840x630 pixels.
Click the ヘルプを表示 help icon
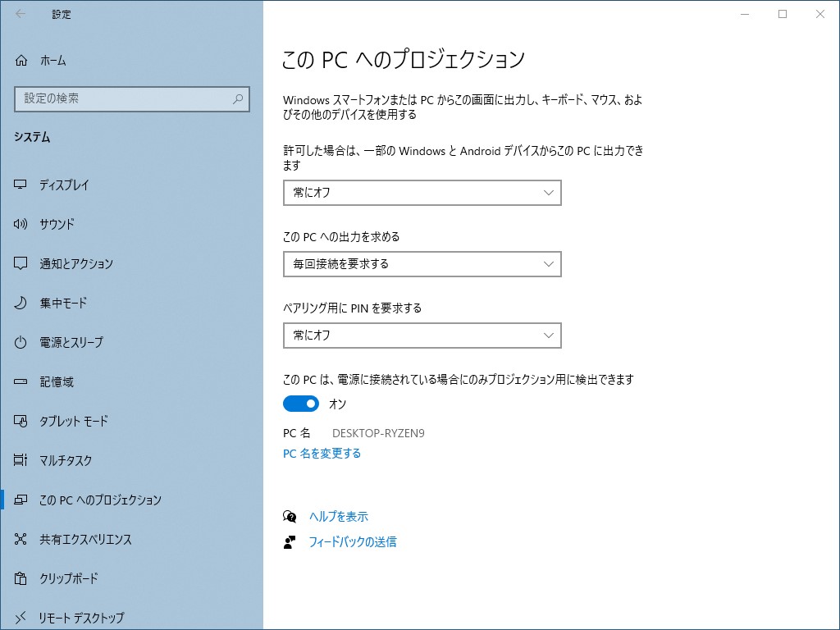[289, 517]
